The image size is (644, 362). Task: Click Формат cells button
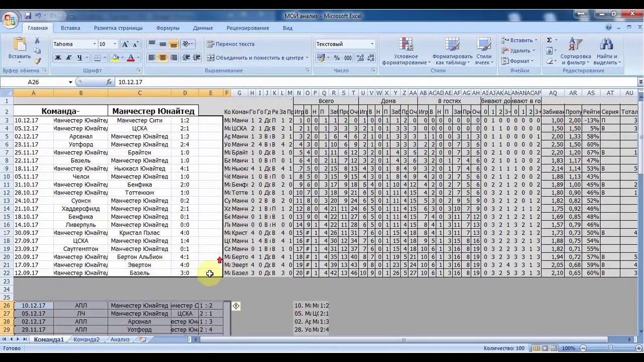point(518,61)
